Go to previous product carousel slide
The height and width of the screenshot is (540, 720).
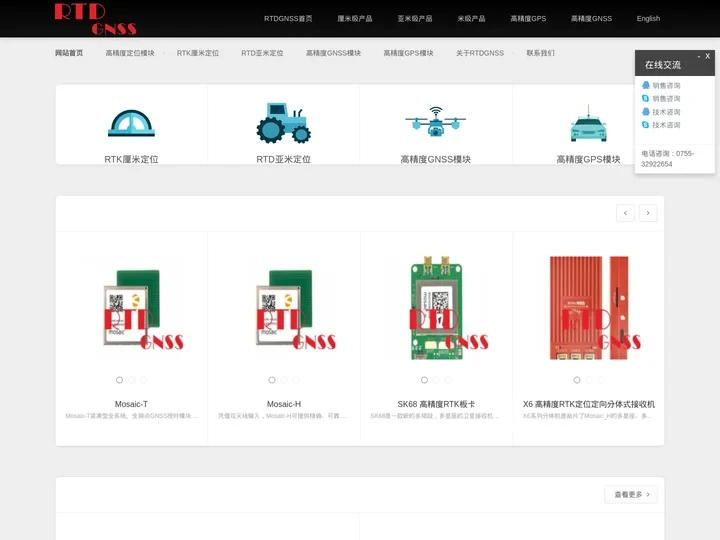pyautogui.click(x=625, y=213)
